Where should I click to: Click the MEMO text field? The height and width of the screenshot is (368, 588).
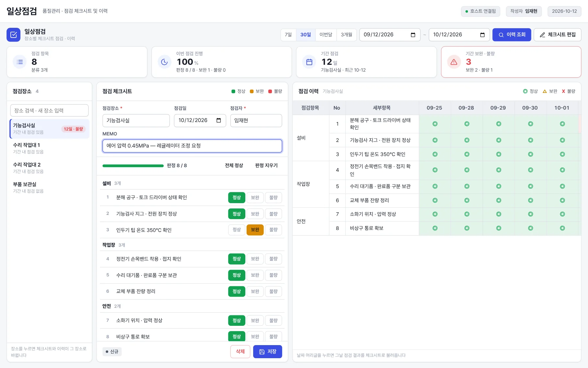click(x=192, y=146)
